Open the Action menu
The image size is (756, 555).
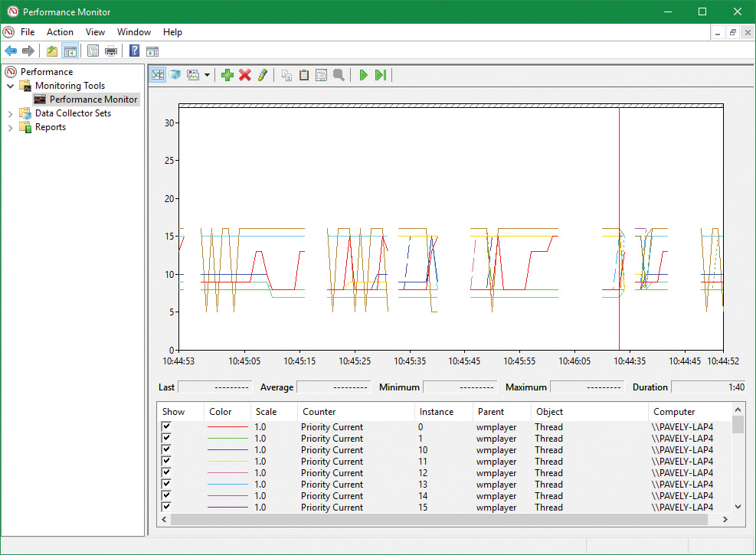pyautogui.click(x=60, y=32)
